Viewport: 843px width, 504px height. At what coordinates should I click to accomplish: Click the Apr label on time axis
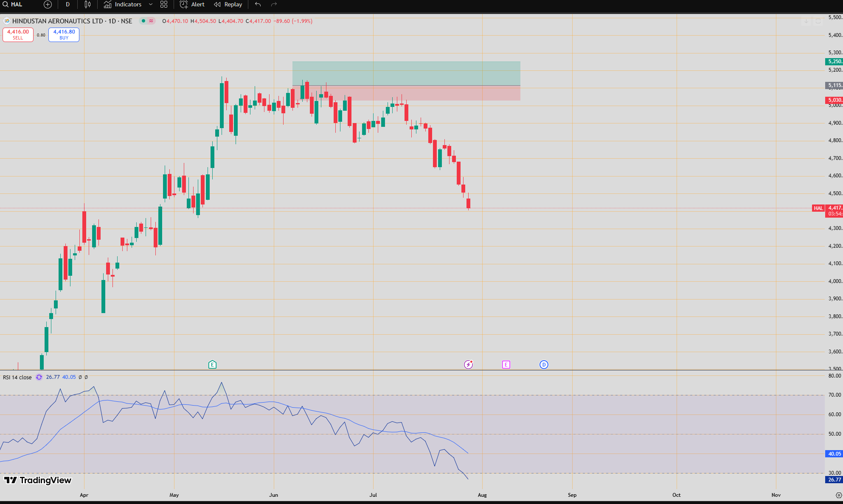click(84, 495)
